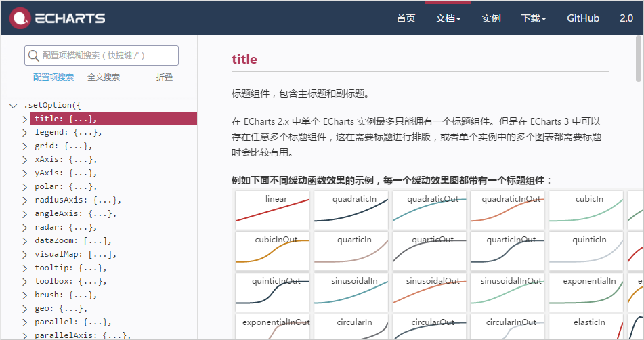644x340 pixels.
Task: Expand the geo tree arrow
Action: coord(24,309)
